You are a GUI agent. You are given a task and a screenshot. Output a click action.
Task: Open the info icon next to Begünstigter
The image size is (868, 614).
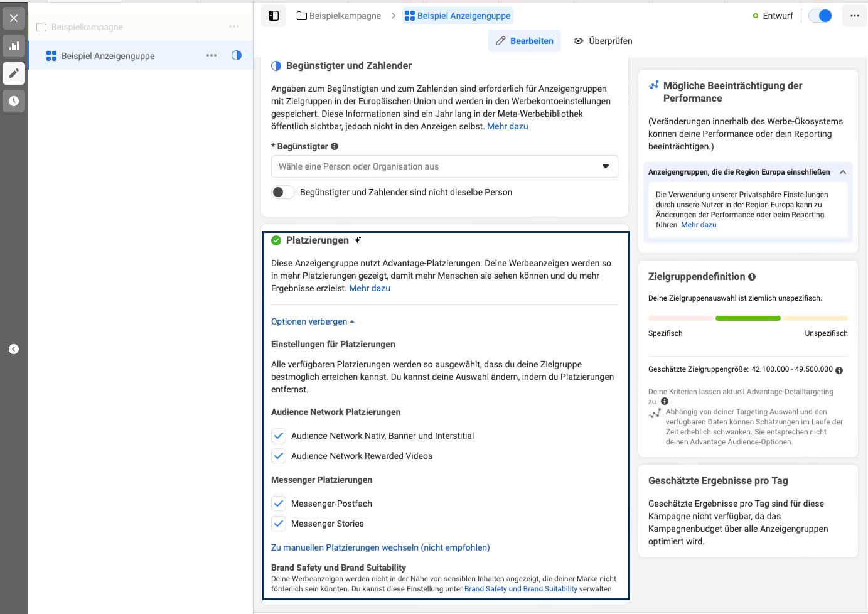[x=334, y=146]
